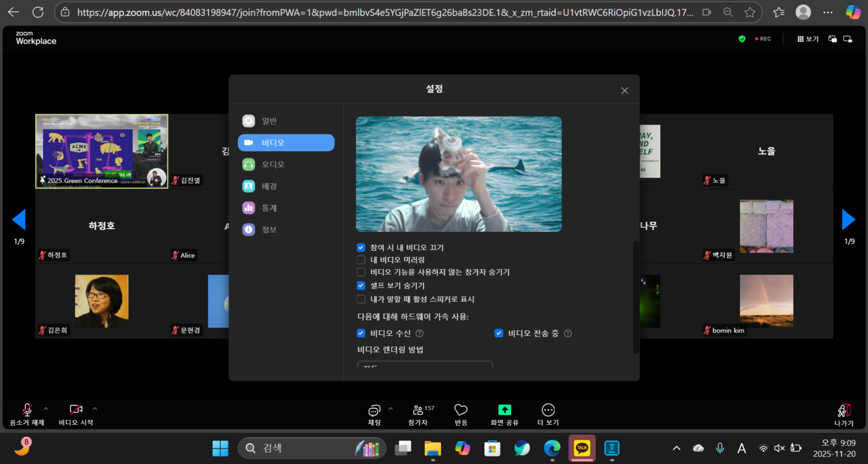Enable the 내 비디오 미러링 checkbox

point(361,260)
